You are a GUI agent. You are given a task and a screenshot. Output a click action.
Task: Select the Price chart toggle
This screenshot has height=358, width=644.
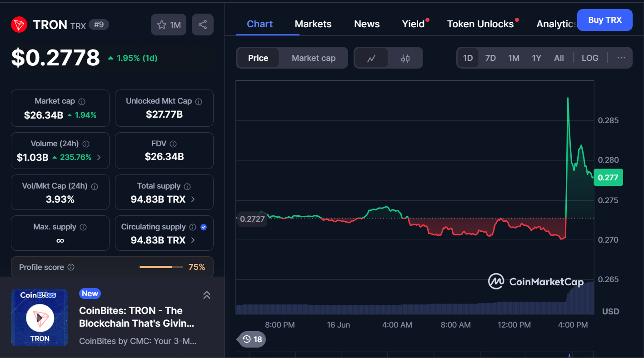258,58
